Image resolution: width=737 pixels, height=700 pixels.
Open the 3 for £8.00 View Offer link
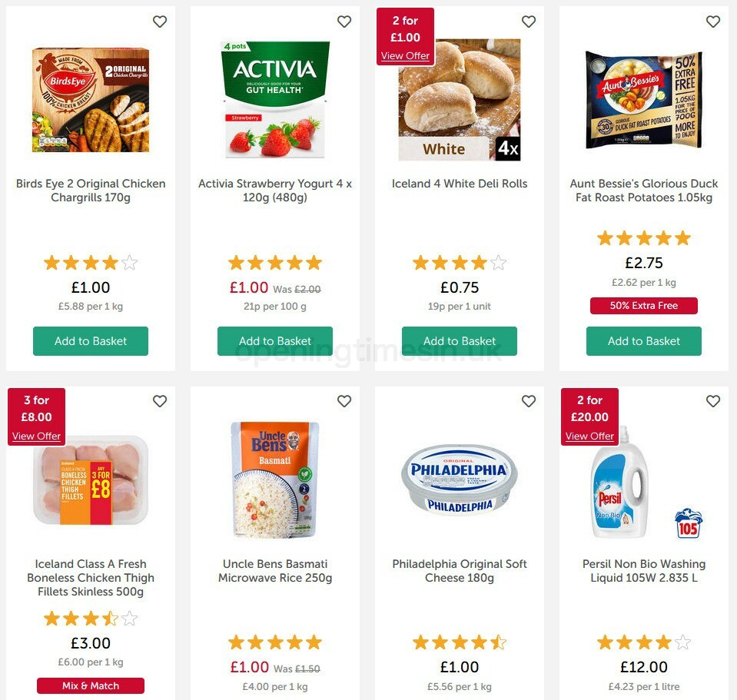pos(36,436)
